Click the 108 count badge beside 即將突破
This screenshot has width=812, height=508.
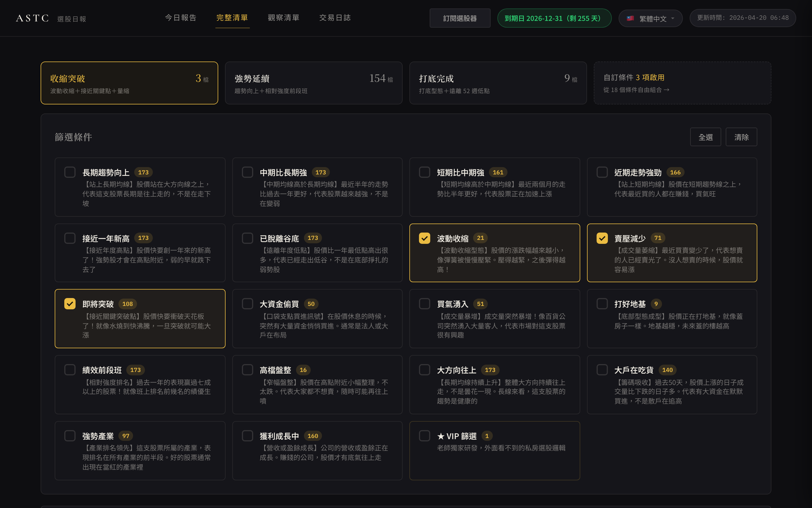pyautogui.click(x=127, y=304)
